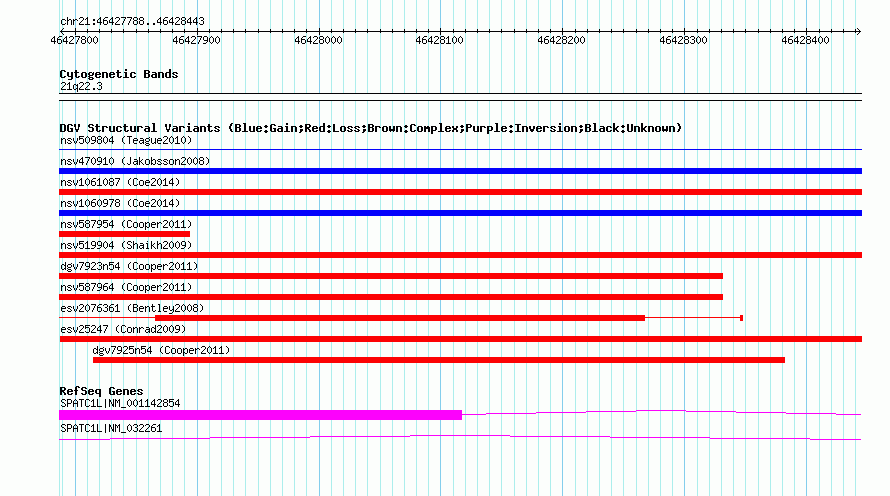The height and width of the screenshot is (496, 890).
Task: Click the NM_001142854 thin intron line
Action: [662, 411]
